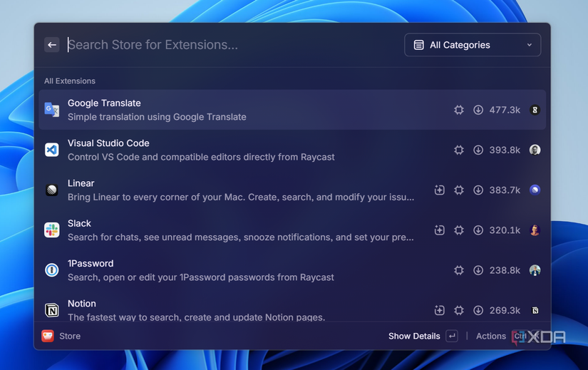Select the Visual Studio Code extension title
The width and height of the screenshot is (588, 370).
pyautogui.click(x=108, y=143)
